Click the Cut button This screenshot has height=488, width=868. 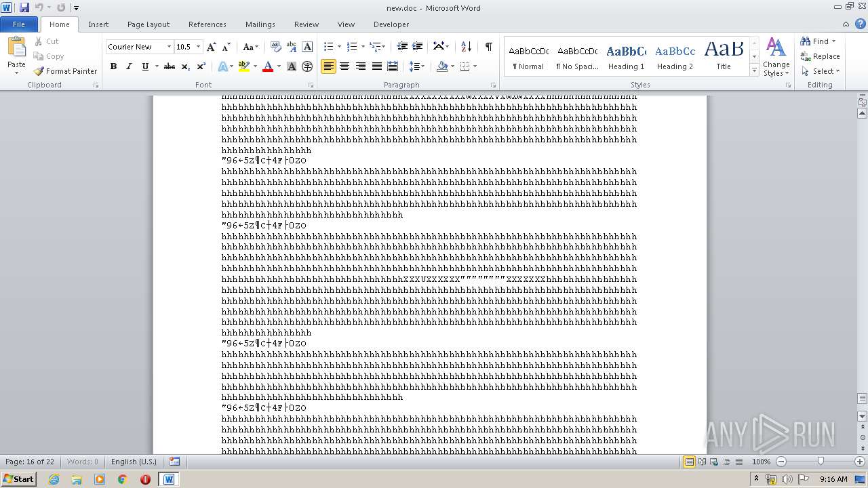[47, 41]
